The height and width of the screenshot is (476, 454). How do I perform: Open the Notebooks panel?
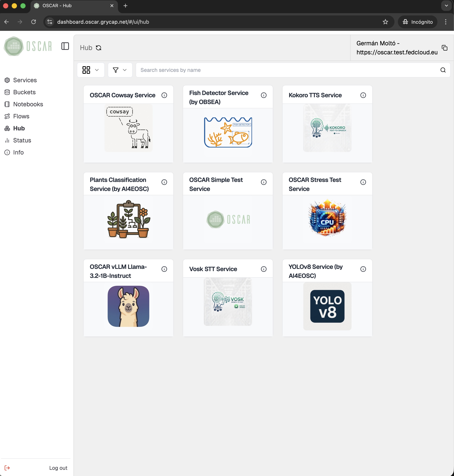click(x=28, y=104)
